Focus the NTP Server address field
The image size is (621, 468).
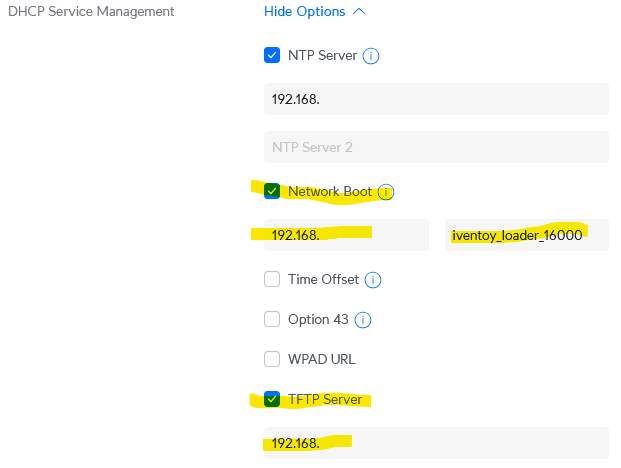[436, 99]
